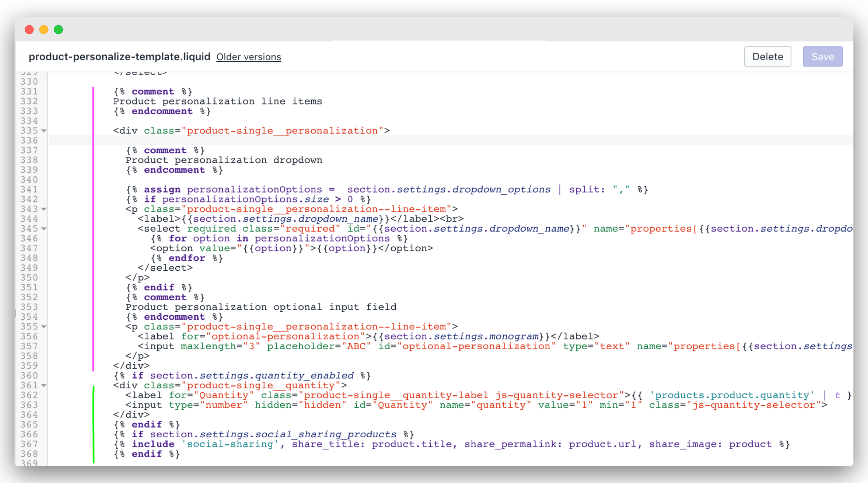Collapse the fold arrow at line 355
The height and width of the screenshot is (483, 868).
tap(44, 327)
